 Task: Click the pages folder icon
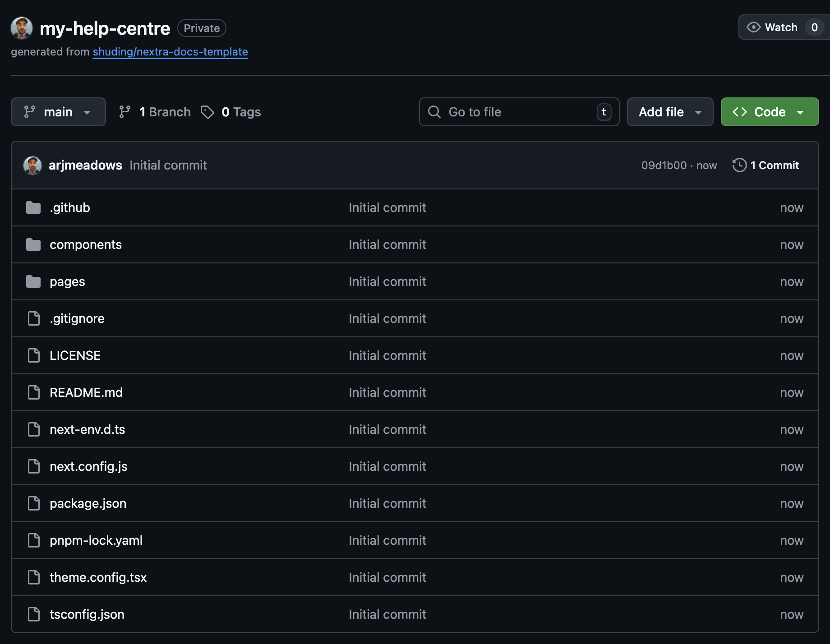point(33,281)
